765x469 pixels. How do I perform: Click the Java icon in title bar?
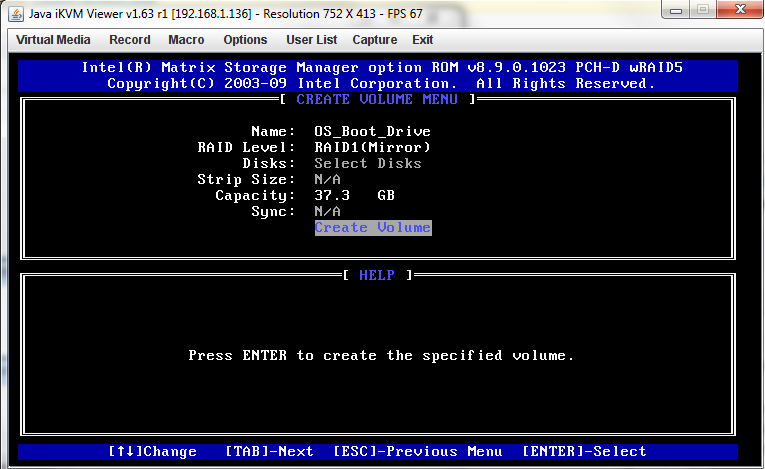pos(16,14)
